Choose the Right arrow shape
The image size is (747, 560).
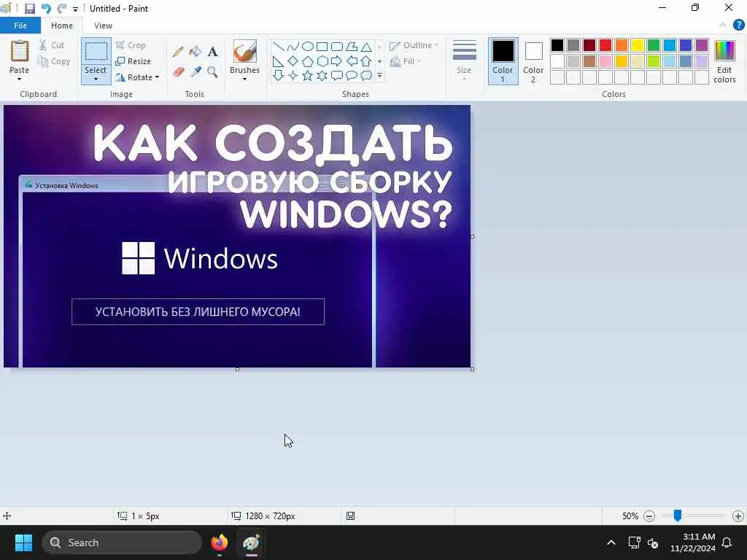tap(337, 61)
